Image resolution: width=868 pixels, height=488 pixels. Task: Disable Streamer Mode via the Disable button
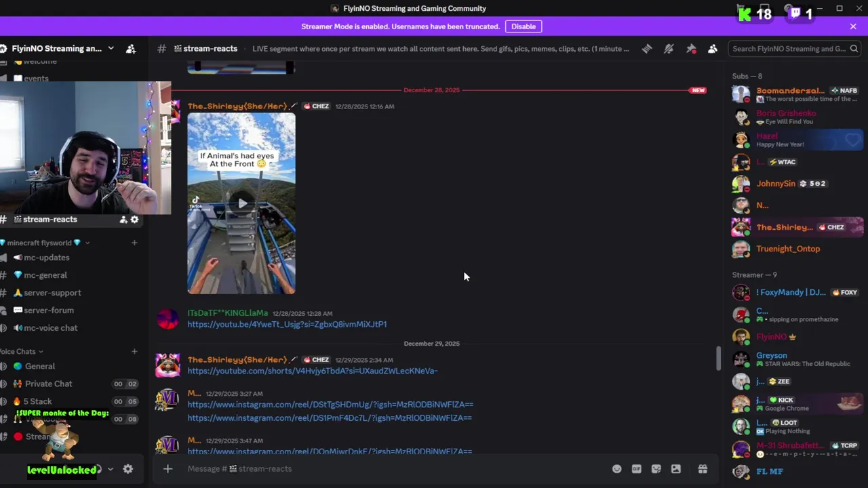(x=524, y=26)
